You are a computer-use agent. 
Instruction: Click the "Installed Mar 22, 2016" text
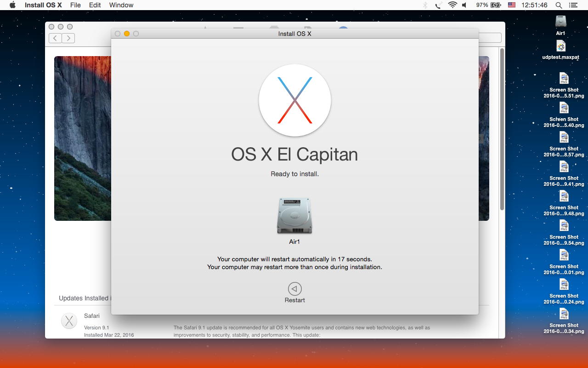(109, 335)
